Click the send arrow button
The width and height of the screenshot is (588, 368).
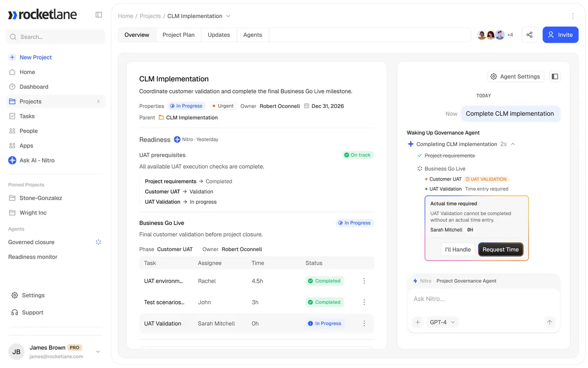tap(549, 322)
